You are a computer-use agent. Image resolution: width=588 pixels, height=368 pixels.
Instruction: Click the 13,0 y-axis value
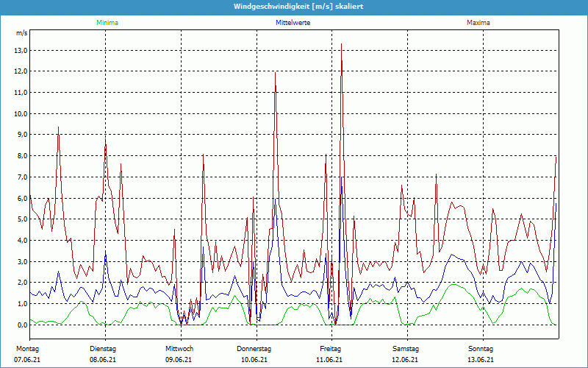pyautogui.click(x=21, y=51)
